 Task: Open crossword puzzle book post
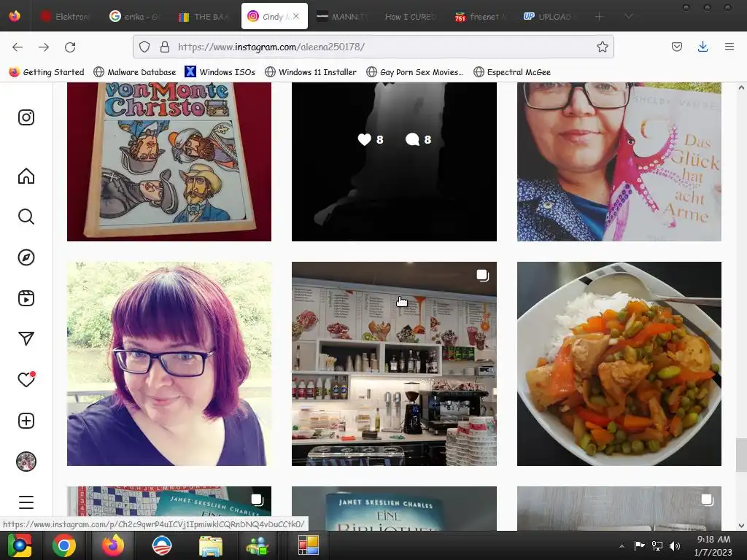click(x=169, y=501)
